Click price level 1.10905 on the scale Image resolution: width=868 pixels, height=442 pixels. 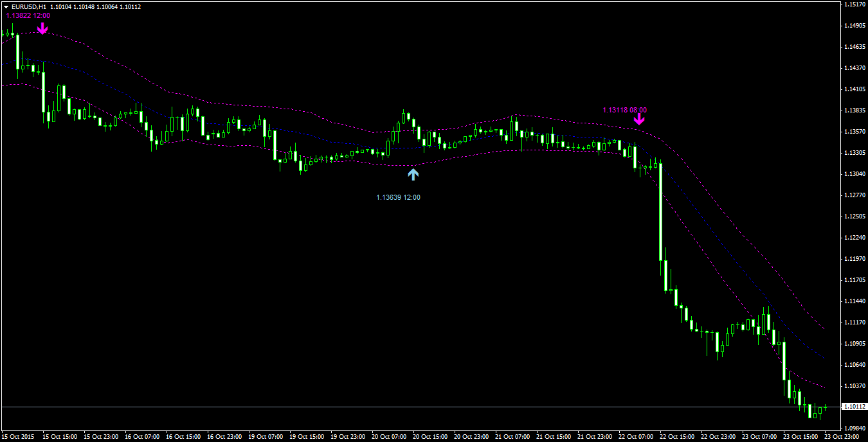pyautogui.click(x=854, y=344)
